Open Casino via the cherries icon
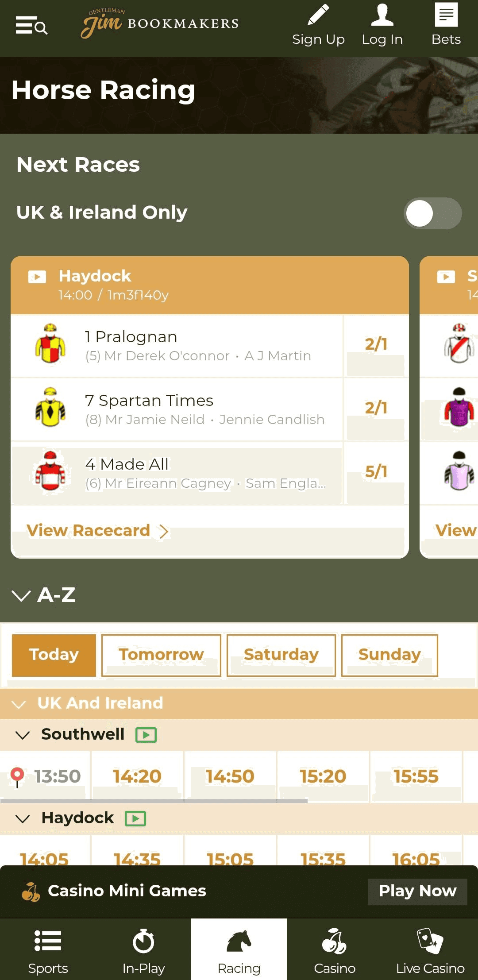 pos(334,941)
